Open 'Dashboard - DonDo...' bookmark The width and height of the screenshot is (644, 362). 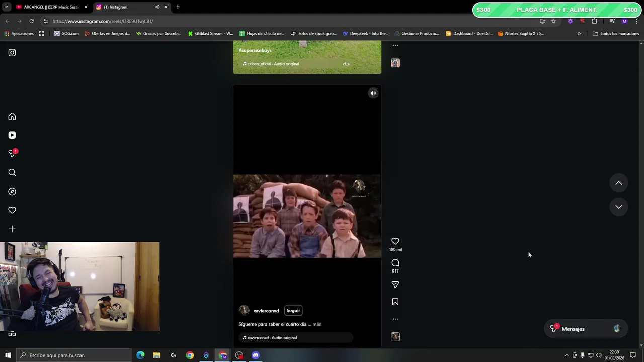tap(469, 34)
